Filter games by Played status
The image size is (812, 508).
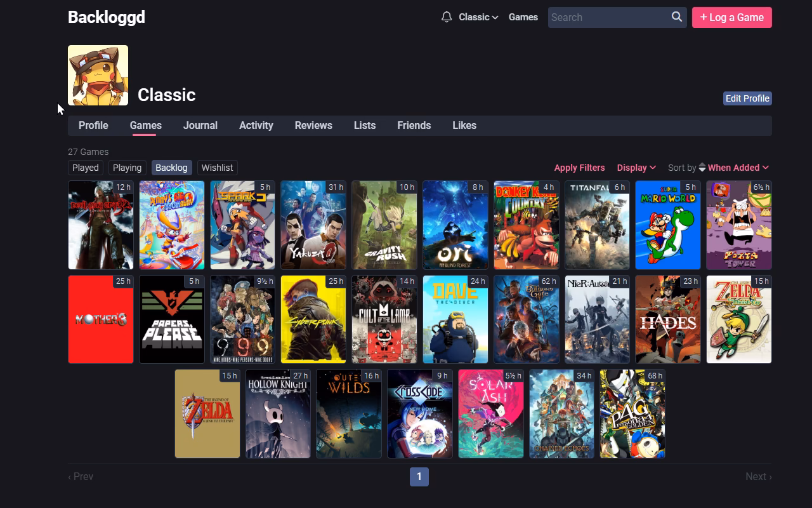(x=86, y=168)
